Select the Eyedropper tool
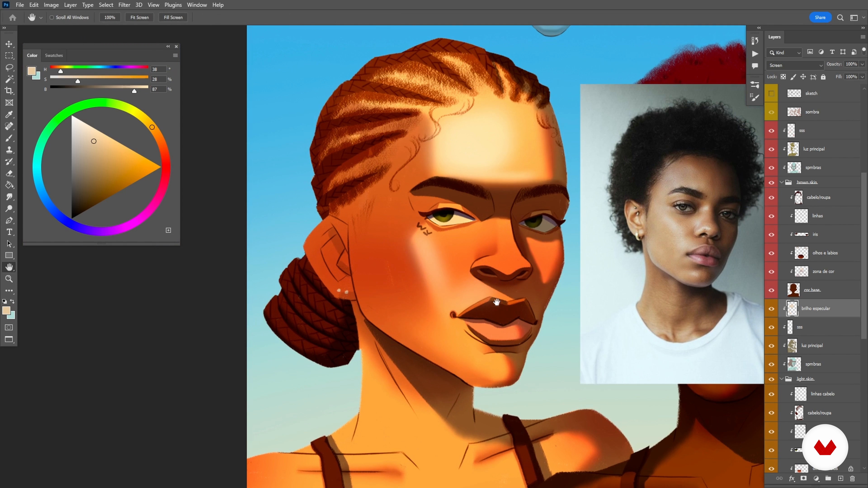Screen dimensions: 868x488 click(x=9, y=115)
